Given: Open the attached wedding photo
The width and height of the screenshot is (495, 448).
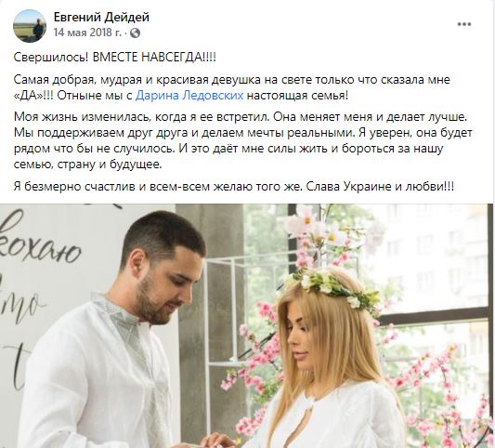Looking at the screenshot, I should [x=246, y=325].
